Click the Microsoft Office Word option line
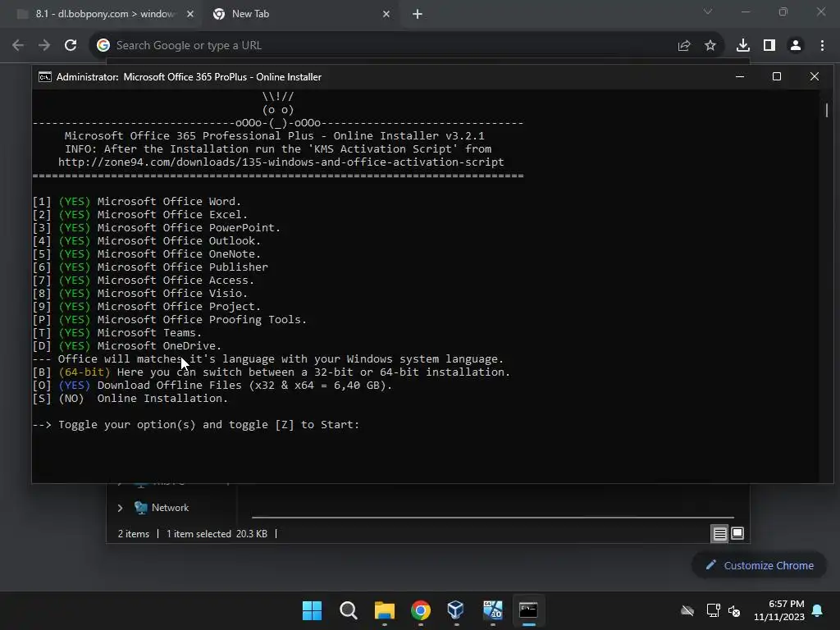 click(x=137, y=202)
